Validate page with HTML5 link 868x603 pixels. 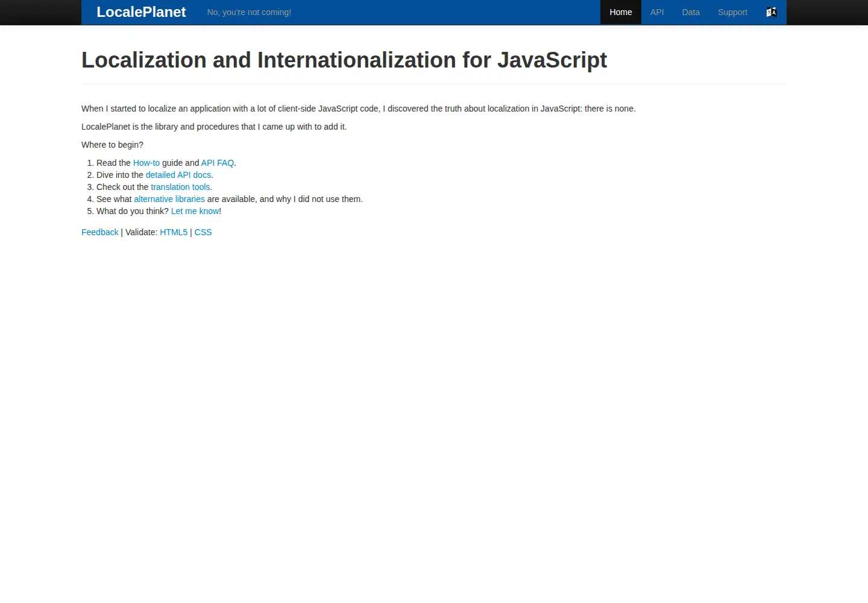pyautogui.click(x=174, y=232)
